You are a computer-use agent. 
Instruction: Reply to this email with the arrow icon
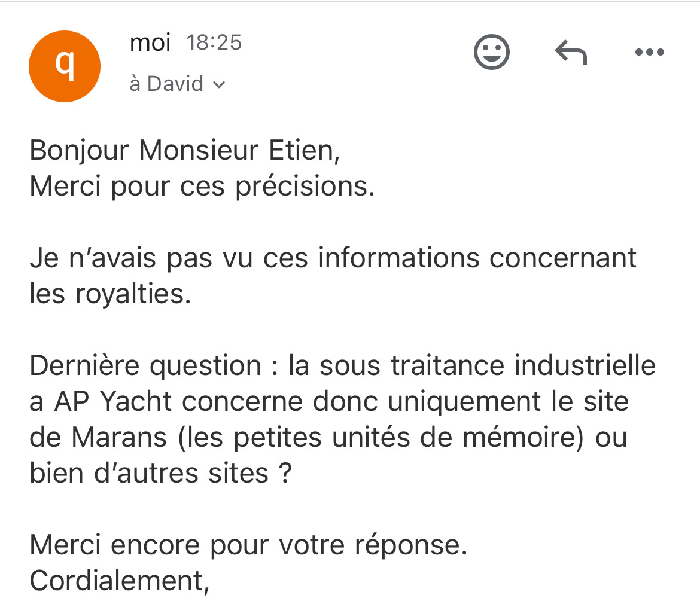pos(571,52)
